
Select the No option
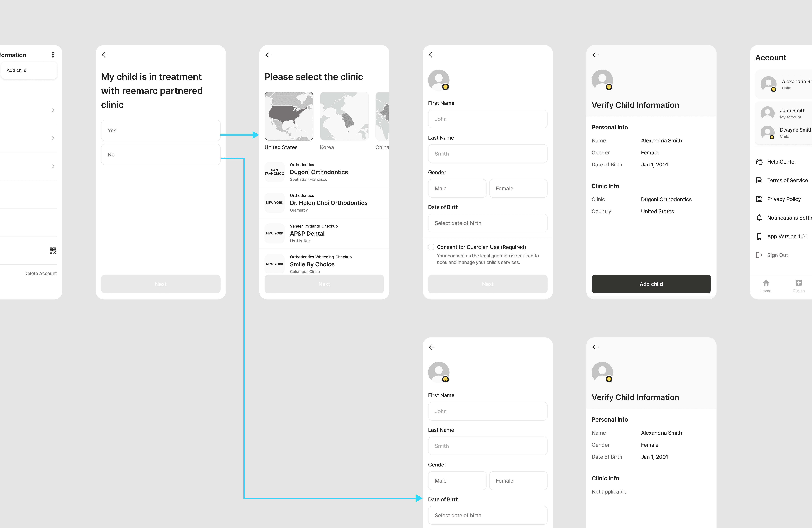tap(161, 154)
